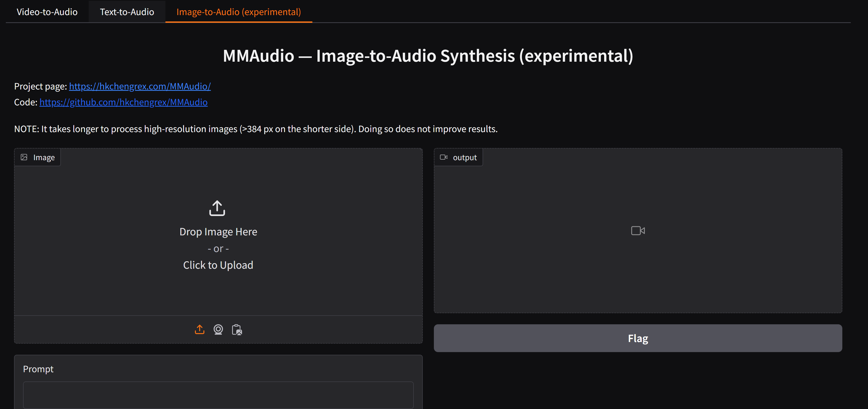868x409 pixels.
Task: Click the 'Click to Upload' text
Action: click(218, 265)
